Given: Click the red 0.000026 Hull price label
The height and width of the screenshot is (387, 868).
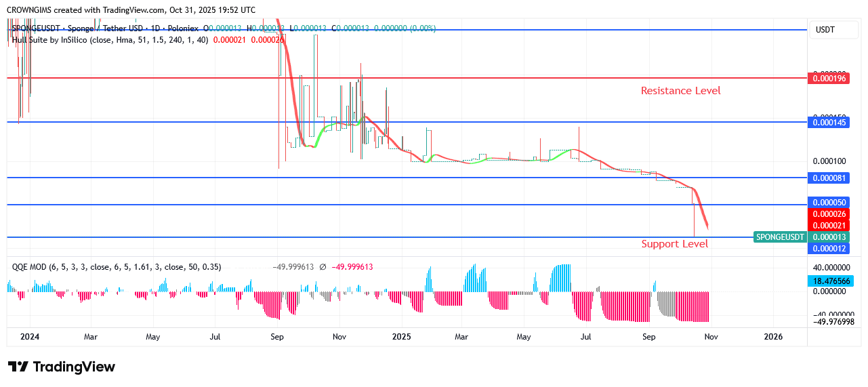Looking at the screenshot, I should 829,214.
